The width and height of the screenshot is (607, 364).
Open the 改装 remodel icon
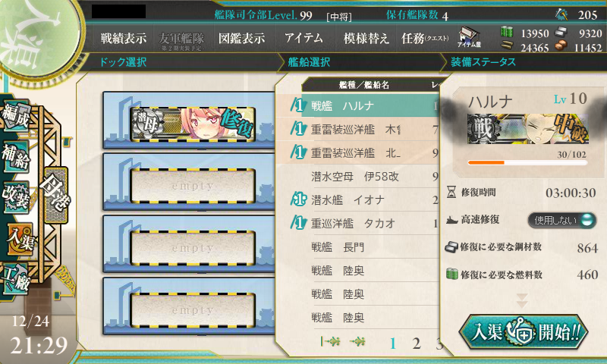[x=16, y=197]
